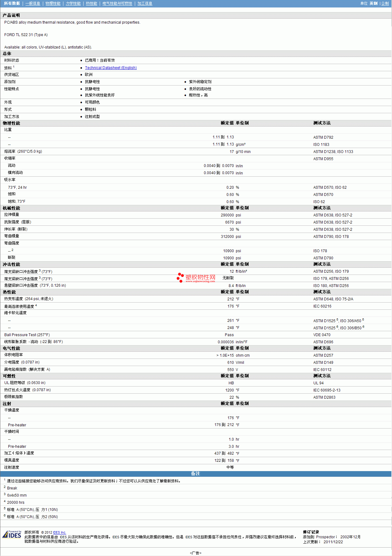
Task: Click the 拉伸模量 row label
Action: click(x=12, y=215)
